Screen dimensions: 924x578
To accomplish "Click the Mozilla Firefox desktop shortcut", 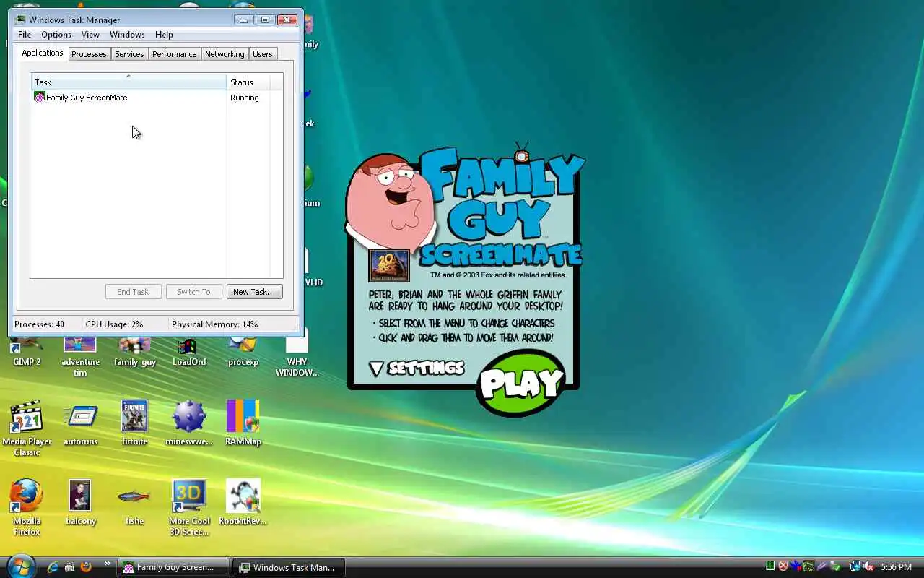I will pos(27,507).
